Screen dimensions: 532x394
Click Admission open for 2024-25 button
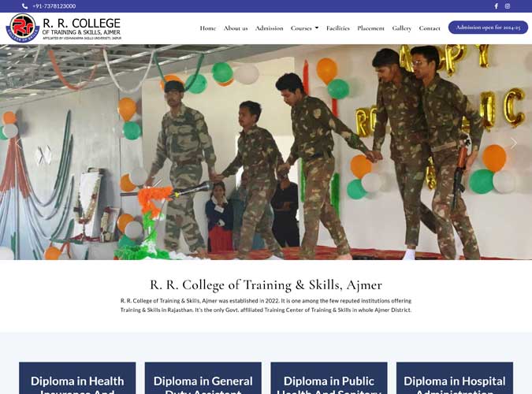click(x=488, y=27)
